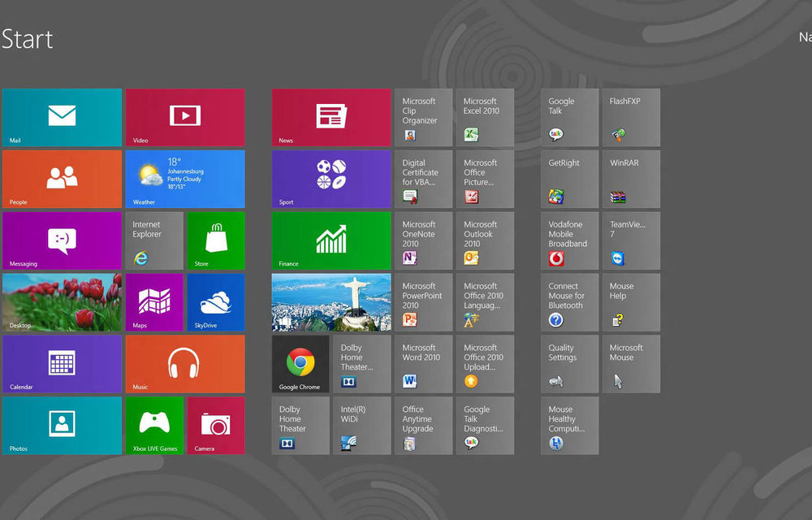This screenshot has height=520, width=812.
Task: Open the Messaging tile
Action: click(x=62, y=240)
